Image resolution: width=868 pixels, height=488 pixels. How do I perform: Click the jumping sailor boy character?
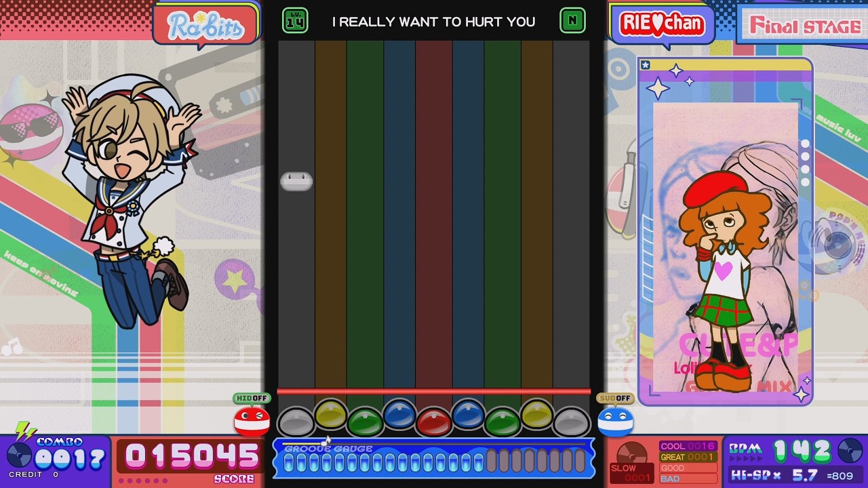(129, 203)
